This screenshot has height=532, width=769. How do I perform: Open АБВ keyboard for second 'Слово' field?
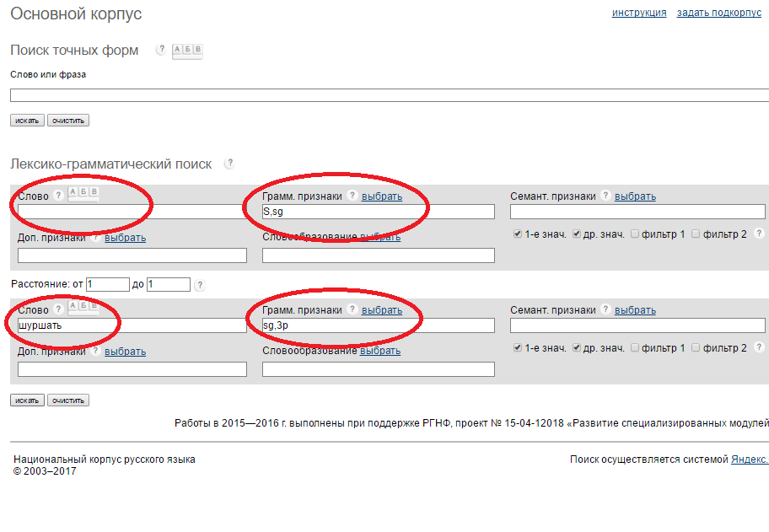[x=83, y=306]
